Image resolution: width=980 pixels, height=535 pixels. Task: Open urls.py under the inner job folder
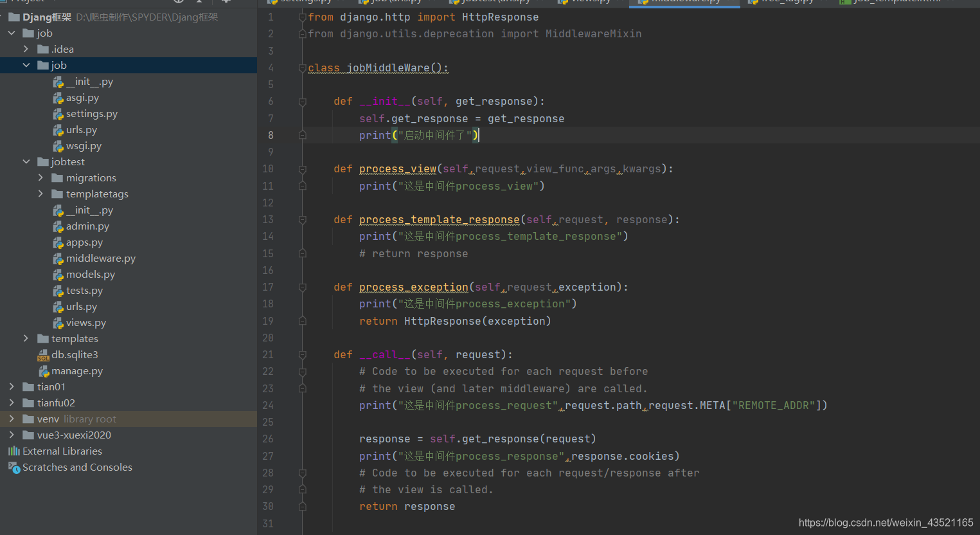pos(82,130)
